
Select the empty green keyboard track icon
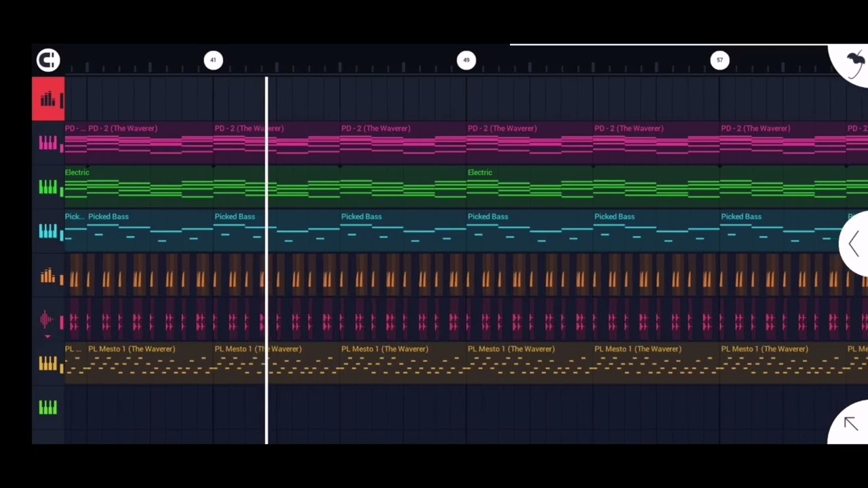[x=48, y=407]
